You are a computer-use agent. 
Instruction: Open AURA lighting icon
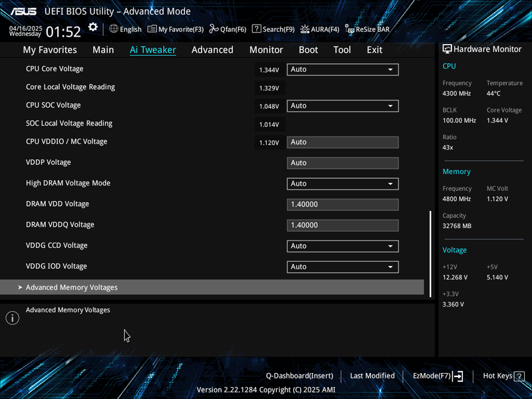pyautogui.click(x=305, y=29)
